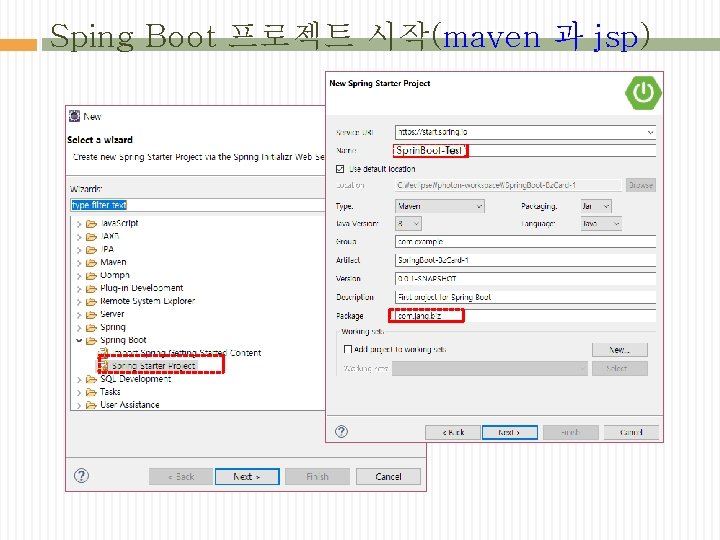Image resolution: width=720 pixels, height=540 pixels.
Task: Select Spring Starter Project wizard
Action: pyautogui.click(x=153, y=366)
